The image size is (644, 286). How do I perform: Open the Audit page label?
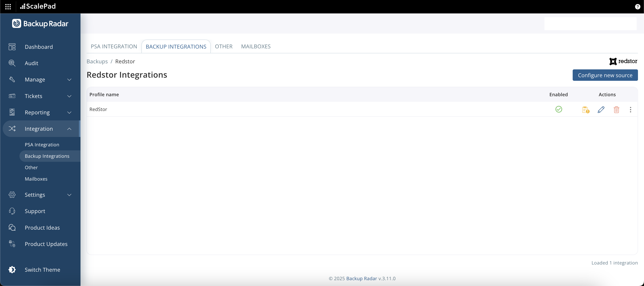[32, 63]
